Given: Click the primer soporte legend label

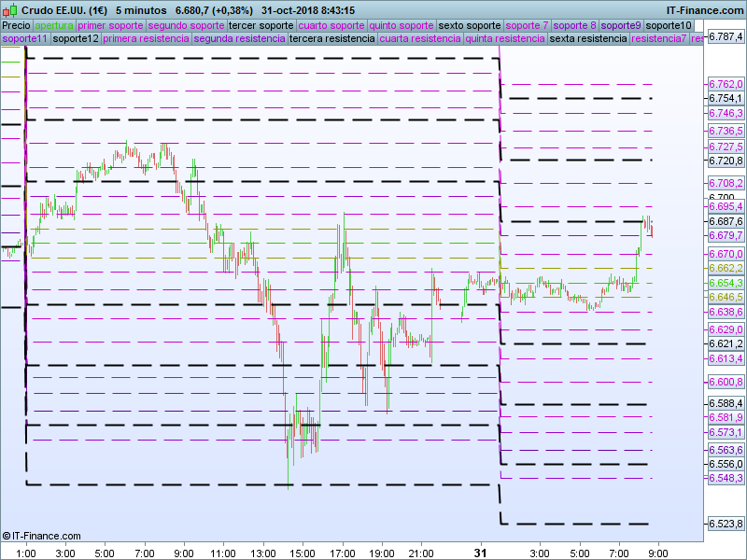Looking at the screenshot, I should [110, 25].
